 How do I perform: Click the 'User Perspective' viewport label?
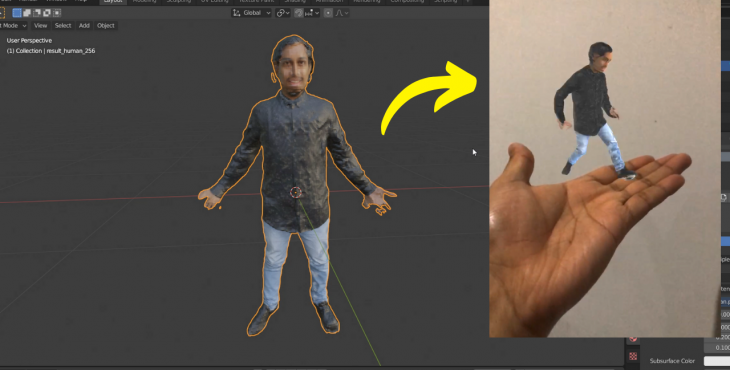(29, 40)
